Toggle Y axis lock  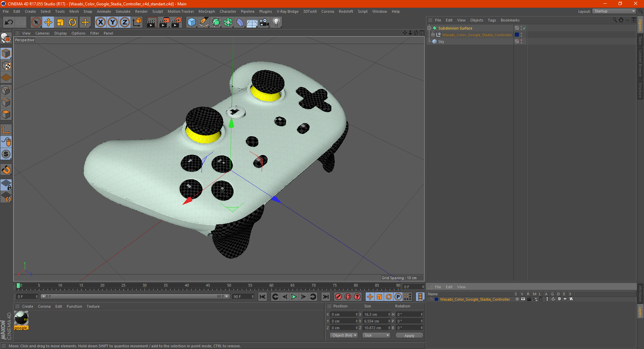point(113,22)
